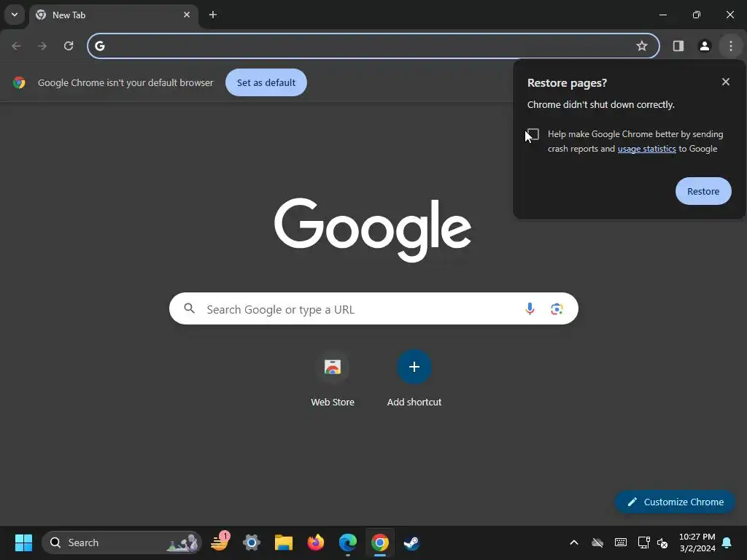Close the New Tab tab
Viewport: 747px width, 560px height.
[x=187, y=15]
